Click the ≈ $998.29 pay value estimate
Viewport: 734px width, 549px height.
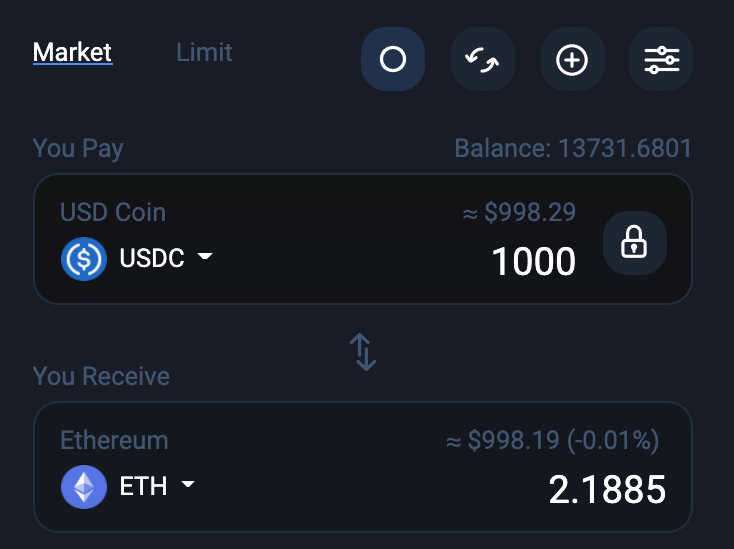point(519,212)
